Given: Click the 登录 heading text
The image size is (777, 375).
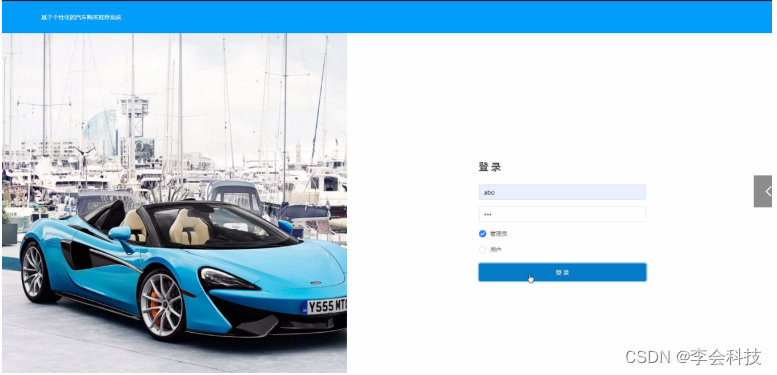Looking at the screenshot, I should 490,167.
